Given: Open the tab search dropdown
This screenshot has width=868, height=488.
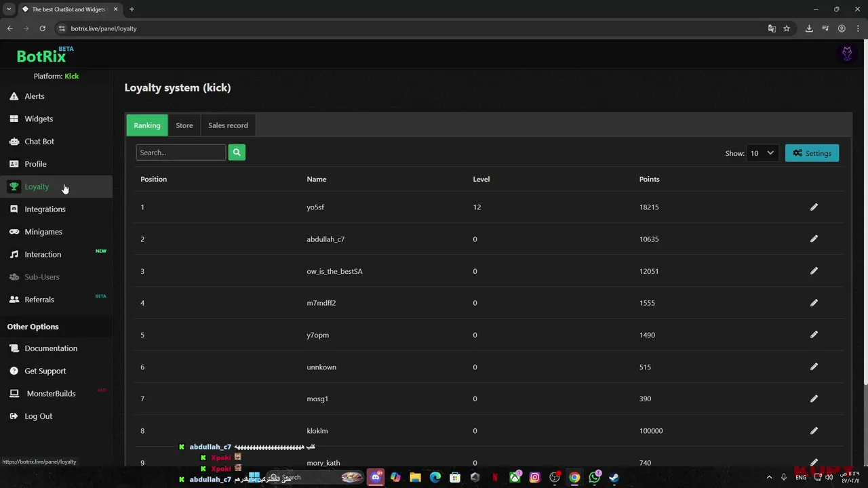Looking at the screenshot, I should pos(9,9).
